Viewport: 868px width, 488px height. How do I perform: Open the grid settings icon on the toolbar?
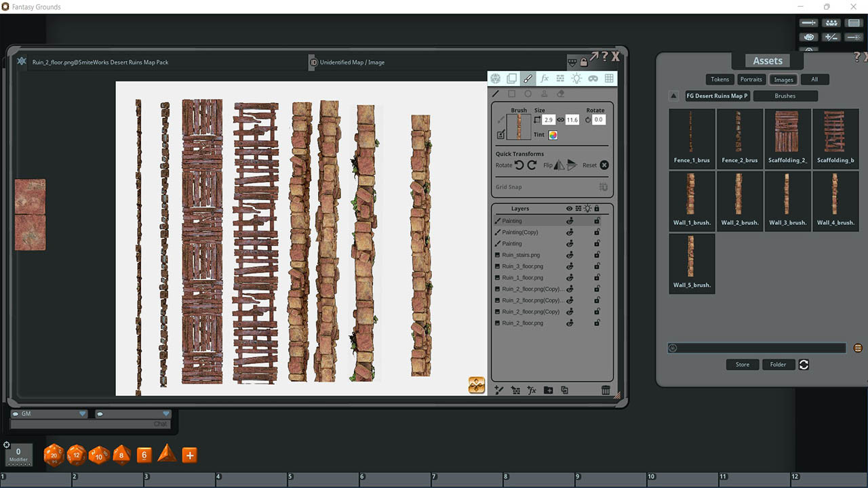pos(609,78)
